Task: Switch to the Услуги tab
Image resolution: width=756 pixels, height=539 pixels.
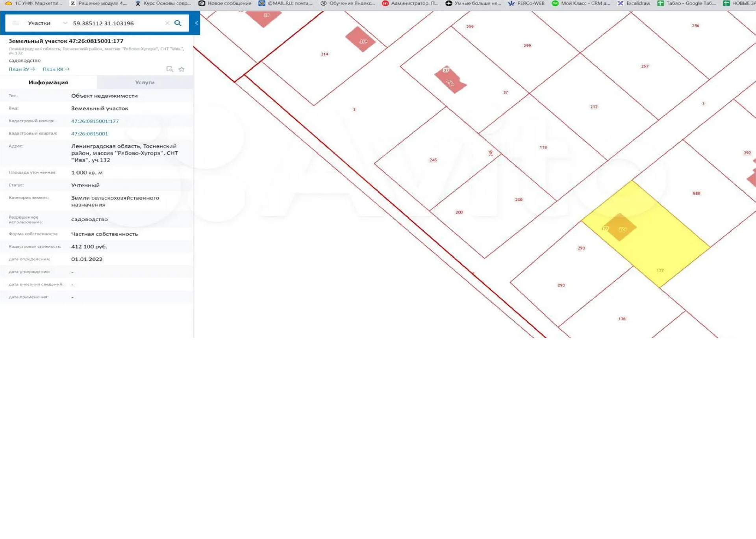Action: click(145, 82)
